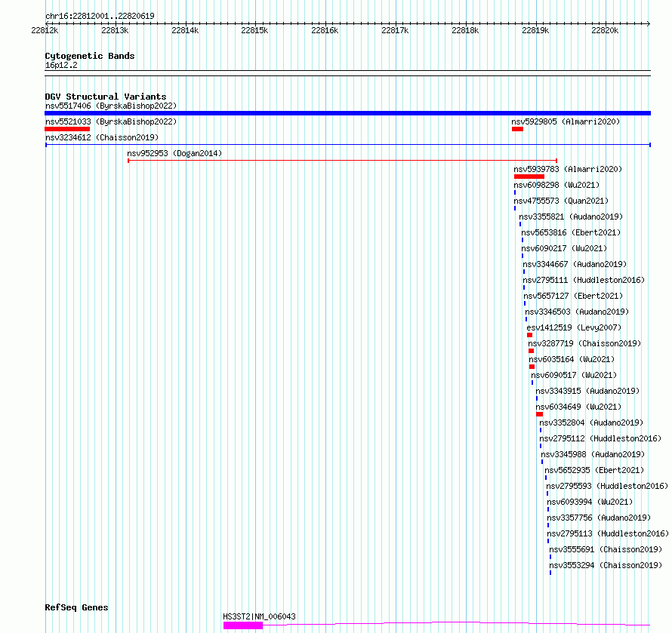Click the red nsv5521033 variant bar

[67, 129]
